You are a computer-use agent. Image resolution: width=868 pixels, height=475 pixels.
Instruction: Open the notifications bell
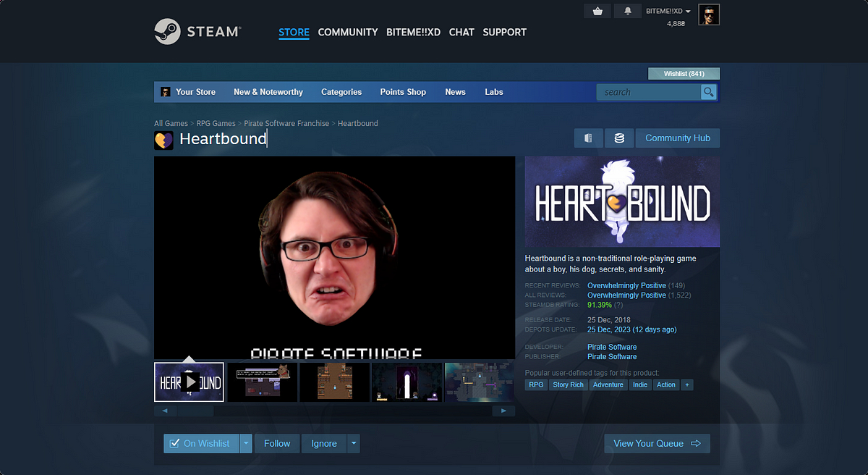tap(627, 11)
